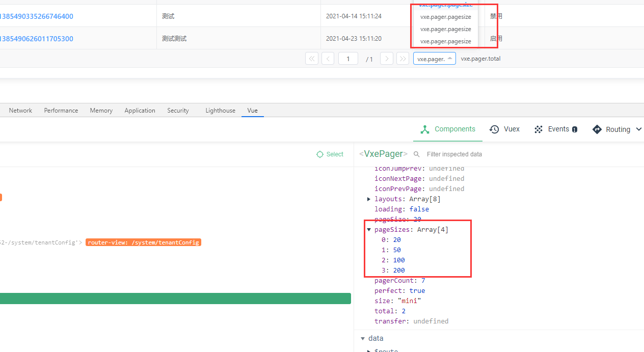Screen dimensions: 644x352
Task: Collapse the data section in the inspector
Action: tap(364, 338)
